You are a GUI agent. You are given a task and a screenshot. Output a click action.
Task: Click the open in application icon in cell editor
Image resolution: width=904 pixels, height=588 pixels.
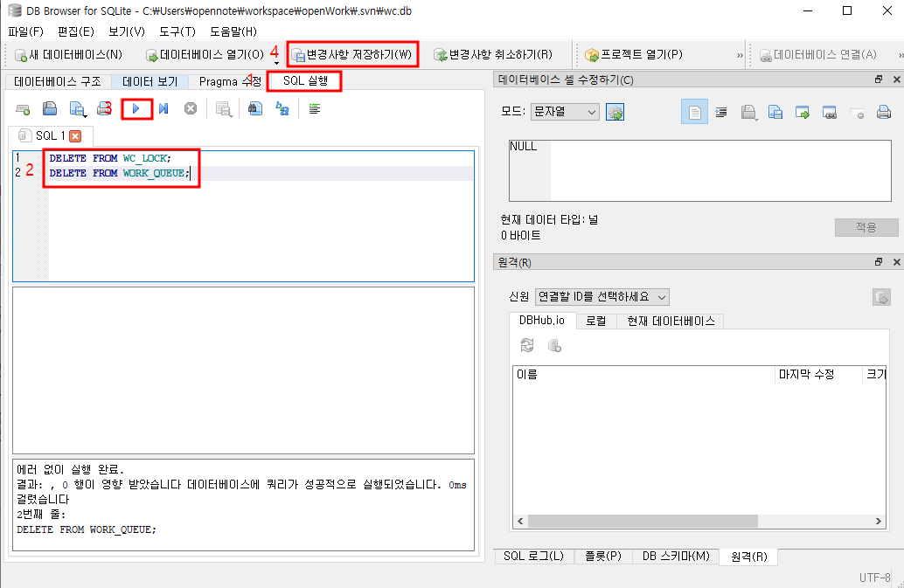tap(803, 112)
